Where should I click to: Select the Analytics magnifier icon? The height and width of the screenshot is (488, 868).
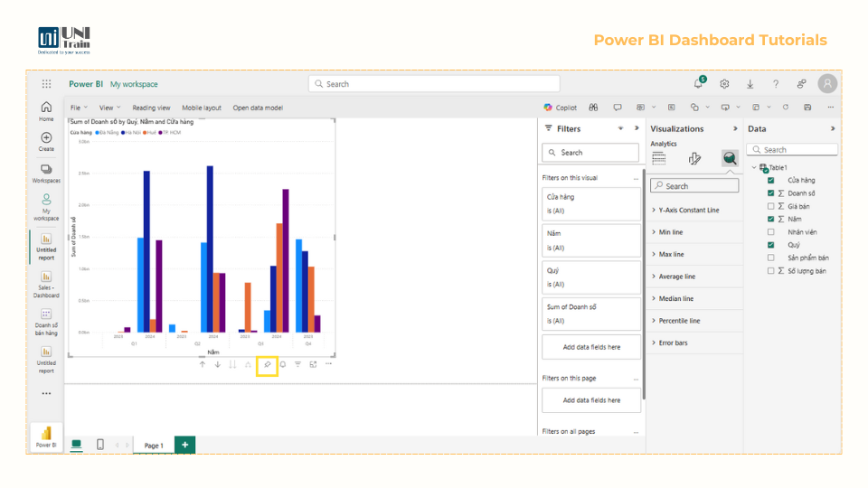[x=730, y=158]
